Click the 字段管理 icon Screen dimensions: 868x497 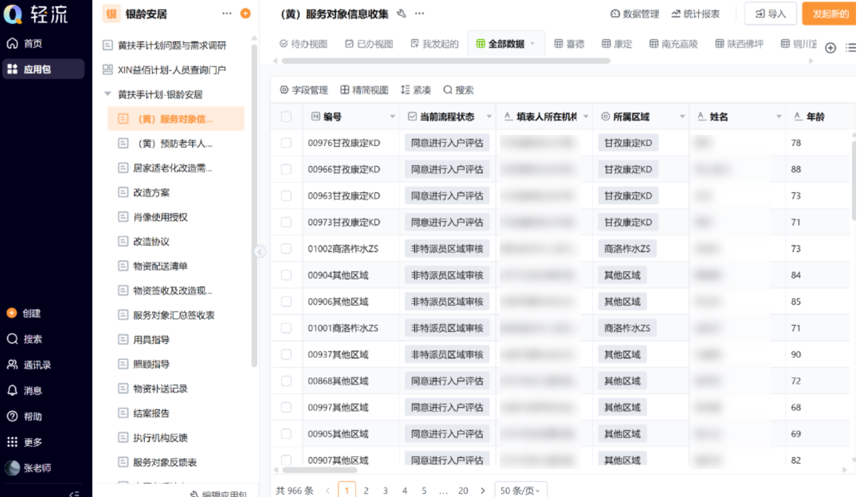(304, 90)
